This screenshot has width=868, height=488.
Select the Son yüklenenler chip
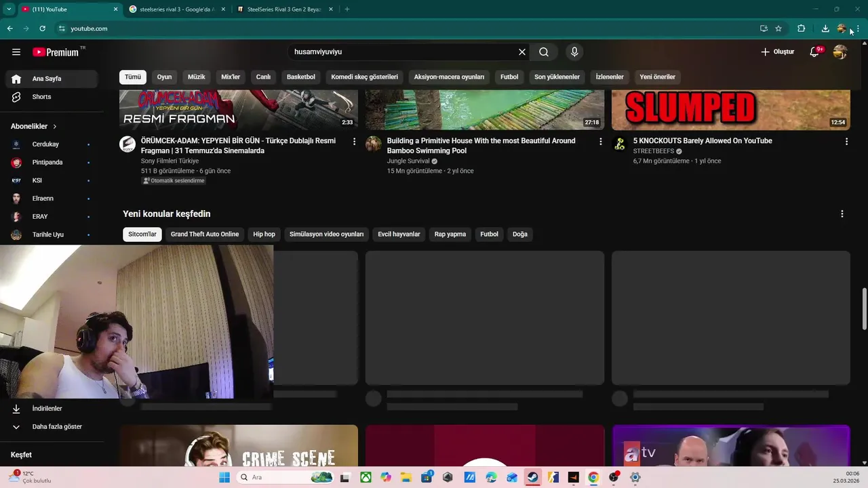[x=557, y=77]
